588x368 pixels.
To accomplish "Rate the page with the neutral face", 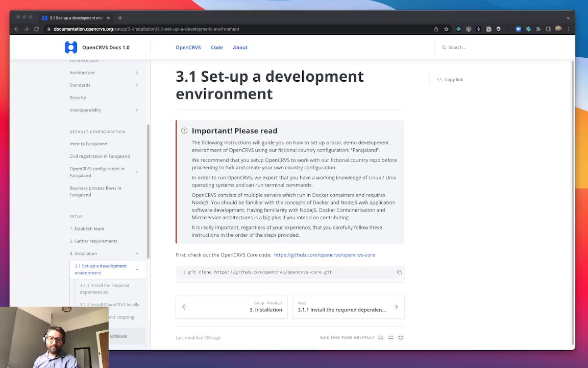I will point(391,337).
